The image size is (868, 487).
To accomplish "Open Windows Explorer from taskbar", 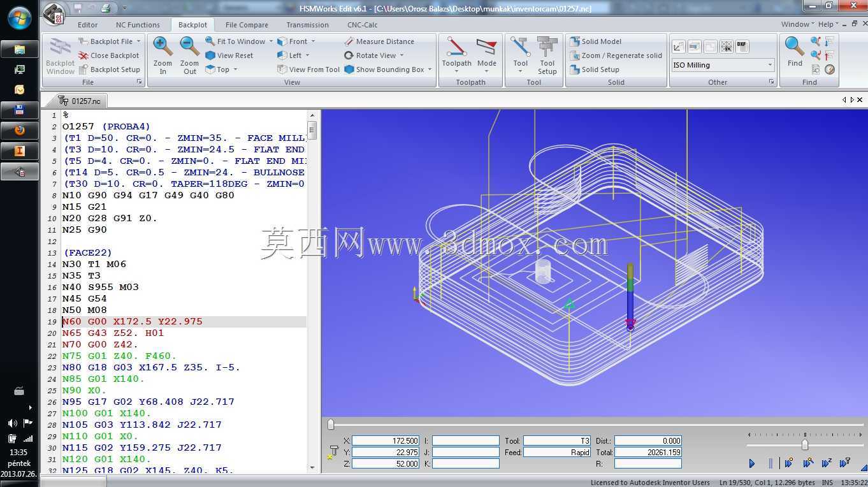I will point(20,49).
